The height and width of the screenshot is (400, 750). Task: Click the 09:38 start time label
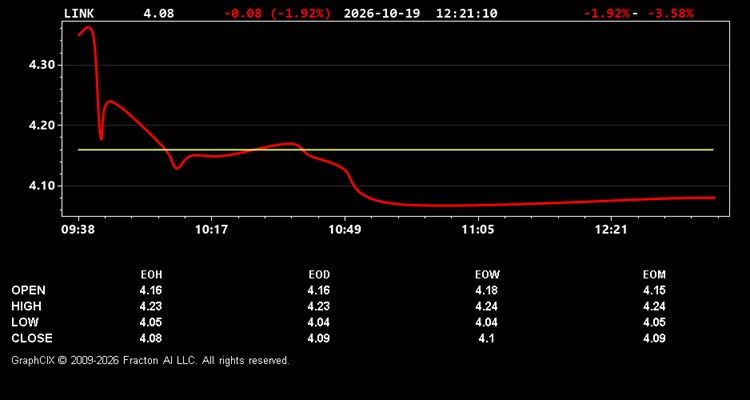pyautogui.click(x=78, y=230)
